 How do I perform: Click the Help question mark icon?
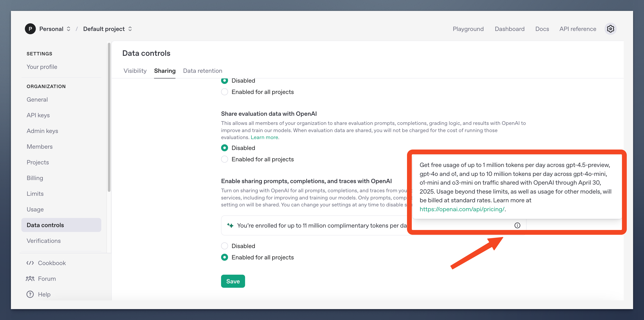coord(30,294)
